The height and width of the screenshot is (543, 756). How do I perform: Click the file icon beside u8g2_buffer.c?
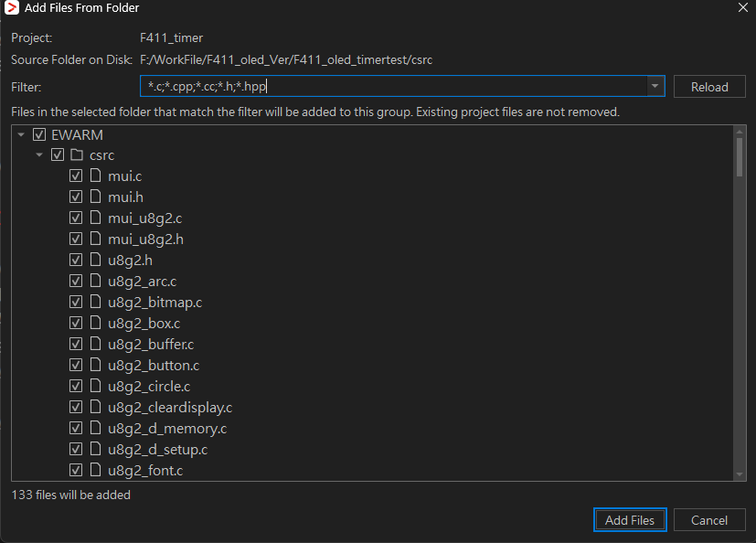coord(95,344)
